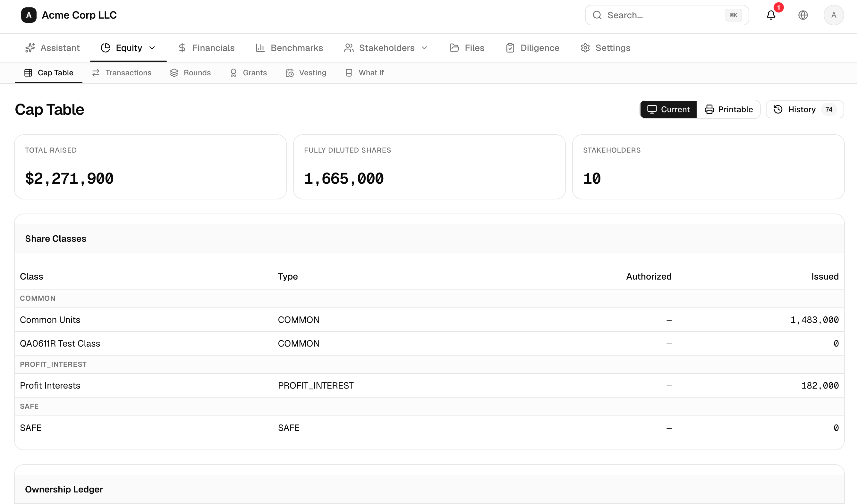Viewport: 857px width, 504px height.
Task: Click the issued value 1,483,000
Action: coord(814,320)
